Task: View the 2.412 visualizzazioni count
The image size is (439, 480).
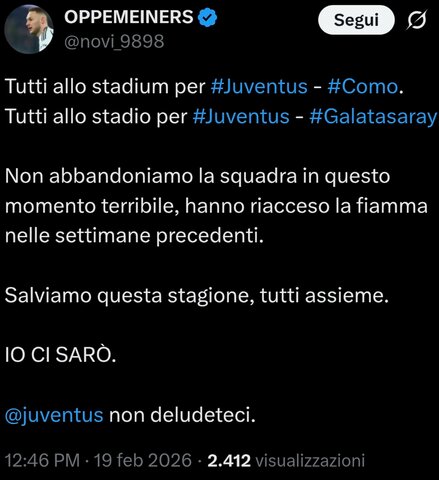Action: [286, 460]
